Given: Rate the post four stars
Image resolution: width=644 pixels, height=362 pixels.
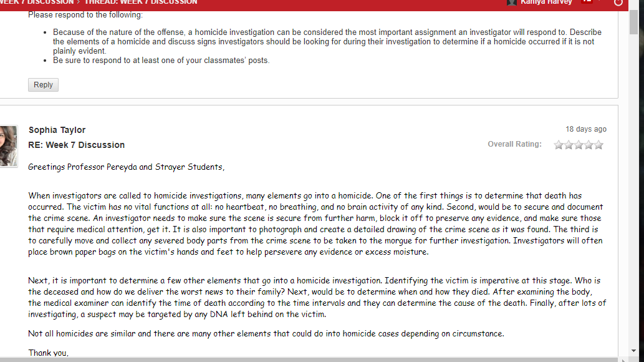Looking at the screenshot, I should (589, 145).
